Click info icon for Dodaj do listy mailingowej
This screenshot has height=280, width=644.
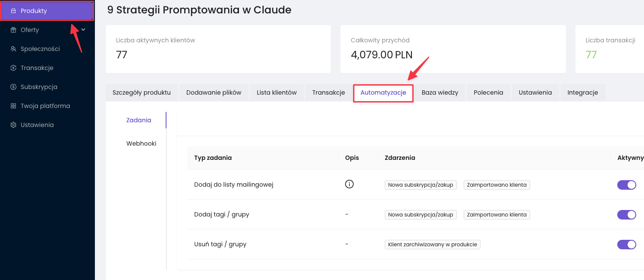349,185
